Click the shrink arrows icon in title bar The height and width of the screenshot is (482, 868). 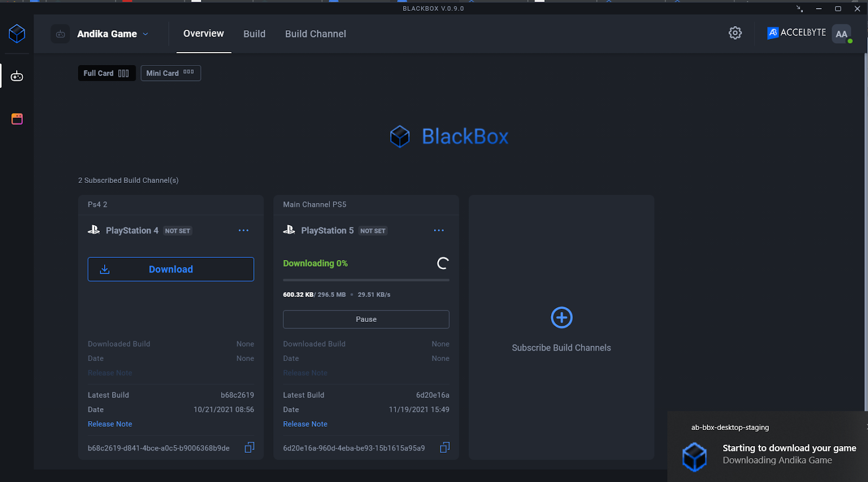[800, 9]
